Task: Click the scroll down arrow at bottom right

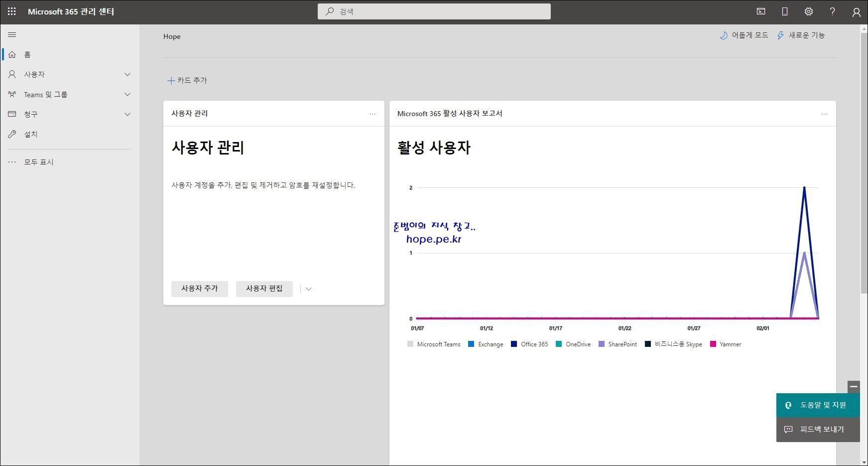Action: tap(864, 462)
